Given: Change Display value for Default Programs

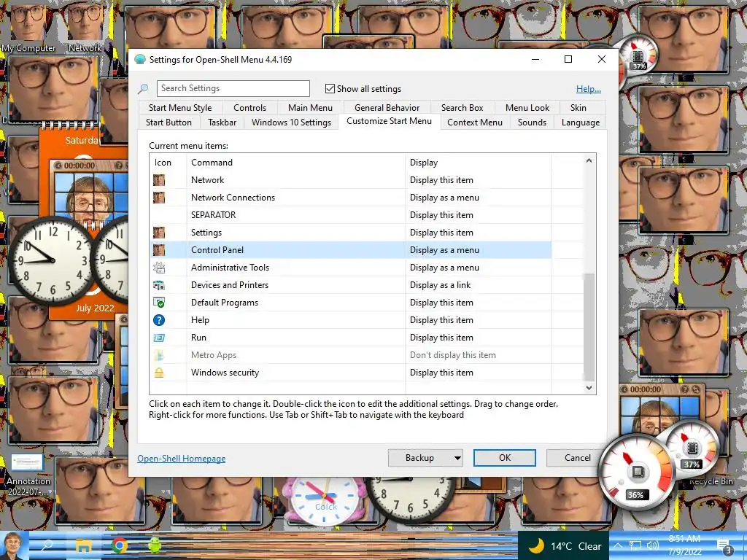Looking at the screenshot, I should point(441,303).
